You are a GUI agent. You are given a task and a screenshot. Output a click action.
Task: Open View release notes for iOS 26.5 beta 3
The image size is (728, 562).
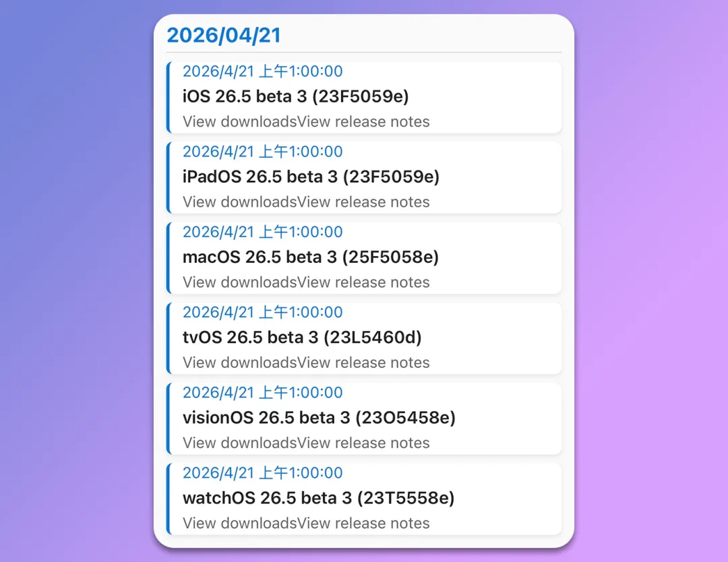point(363,121)
